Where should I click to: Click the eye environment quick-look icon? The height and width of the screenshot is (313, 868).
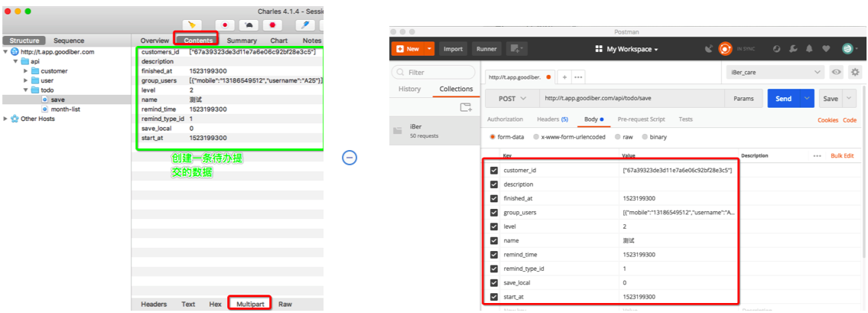tap(837, 72)
